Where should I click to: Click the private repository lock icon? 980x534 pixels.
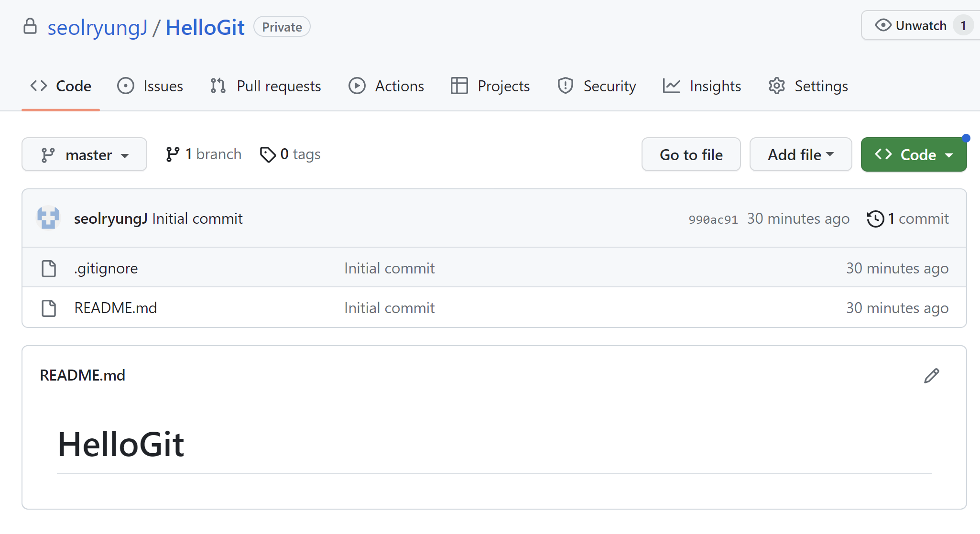point(30,26)
